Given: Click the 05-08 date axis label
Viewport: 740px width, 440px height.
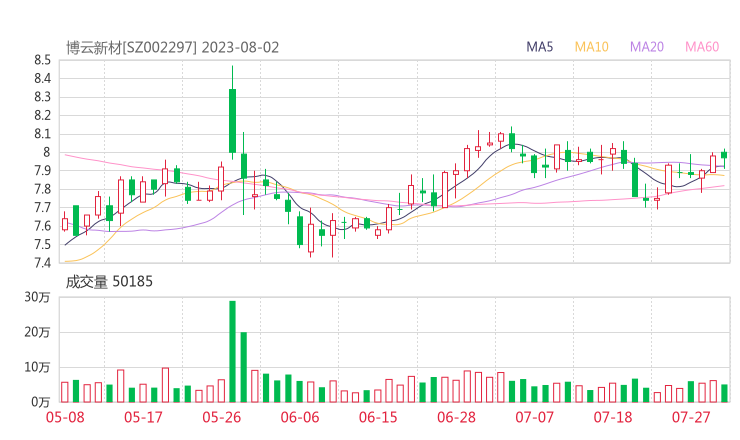Looking at the screenshot, I should click(x=65, y=417).
